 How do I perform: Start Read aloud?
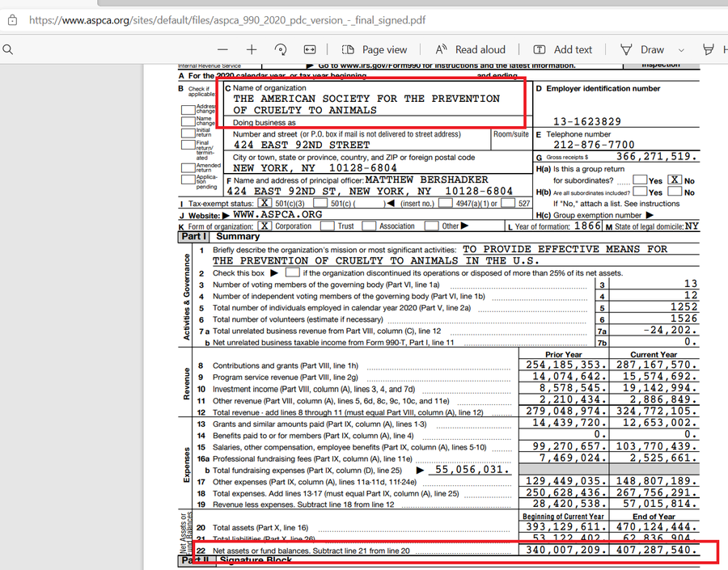pyautogui.click(x=470, y=49)
